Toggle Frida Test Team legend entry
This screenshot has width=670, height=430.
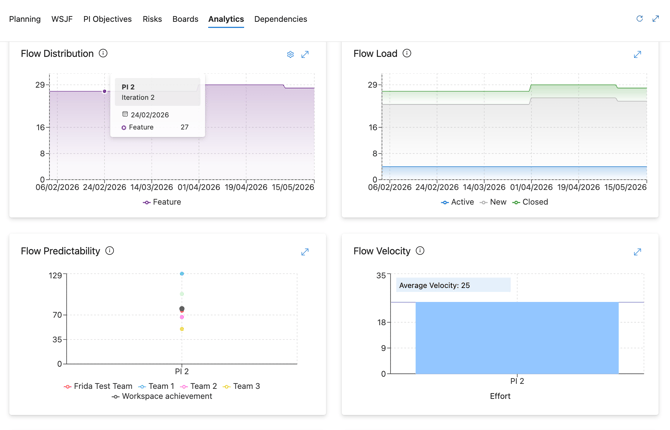pyautogui.click(x=98, y=386)
